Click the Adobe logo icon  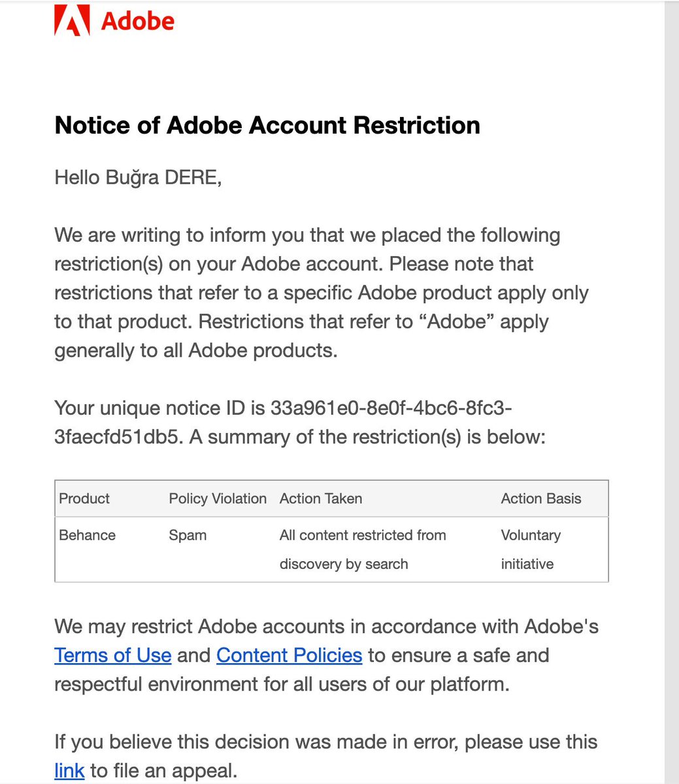71,20
